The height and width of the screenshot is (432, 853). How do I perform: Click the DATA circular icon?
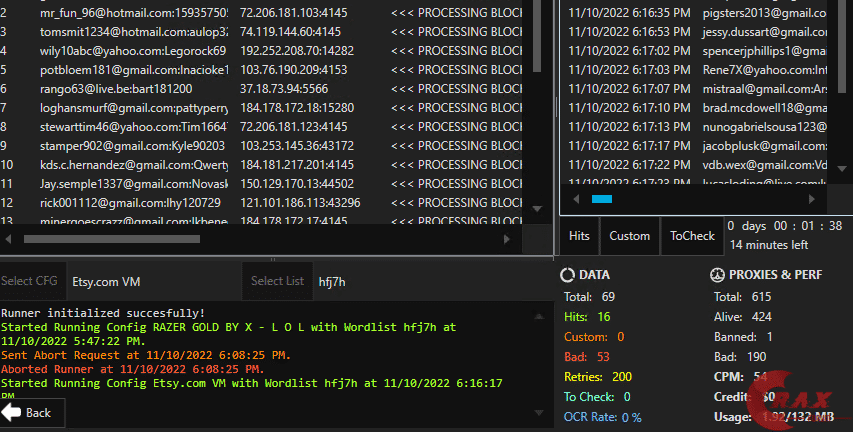tap(567, 274)
